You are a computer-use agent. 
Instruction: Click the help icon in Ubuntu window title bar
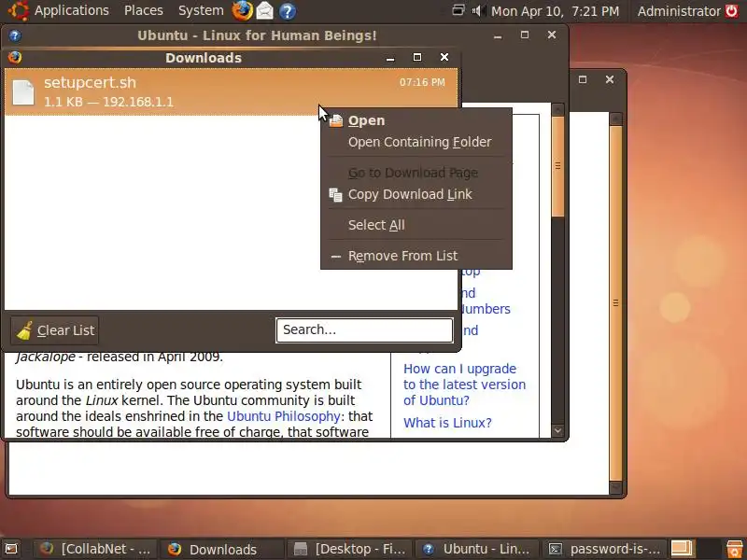[x=15, y=35]
